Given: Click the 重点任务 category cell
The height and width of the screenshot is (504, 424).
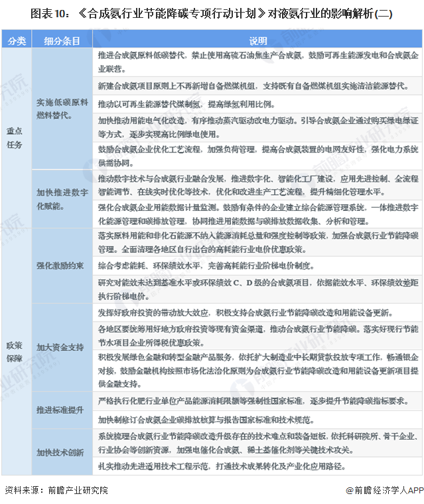Looking at the screenshot, I should (x=17, y=138).
